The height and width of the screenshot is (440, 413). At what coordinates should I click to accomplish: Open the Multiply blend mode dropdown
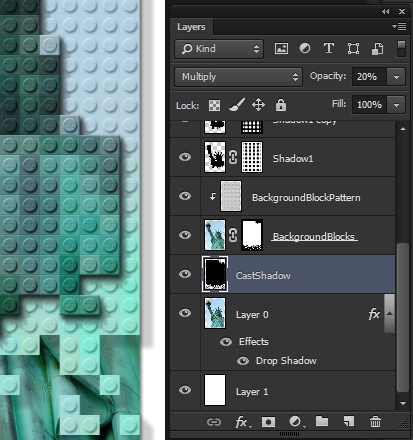tap(239, 77)
